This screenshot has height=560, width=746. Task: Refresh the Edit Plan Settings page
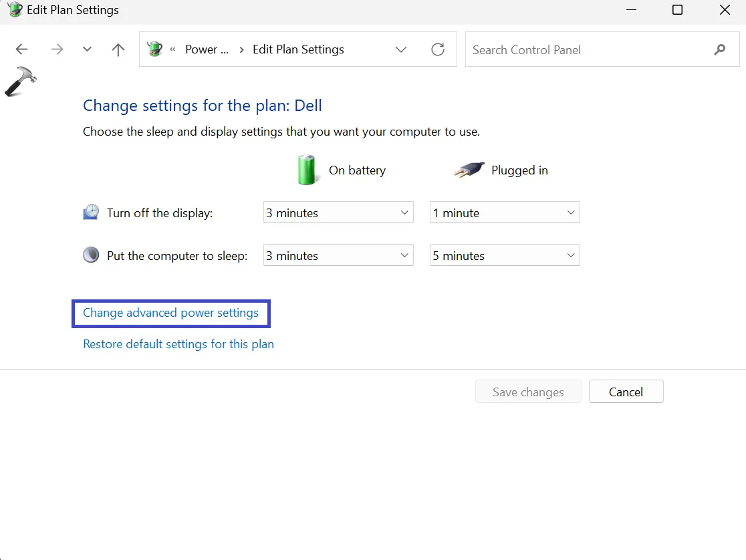[x=438, y=49]
